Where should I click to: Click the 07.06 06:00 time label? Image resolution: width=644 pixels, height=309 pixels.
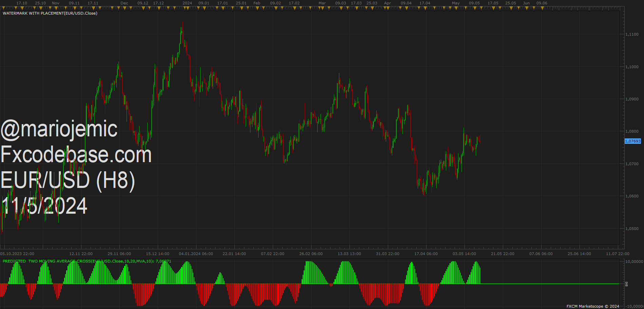(x=541, y=254)
